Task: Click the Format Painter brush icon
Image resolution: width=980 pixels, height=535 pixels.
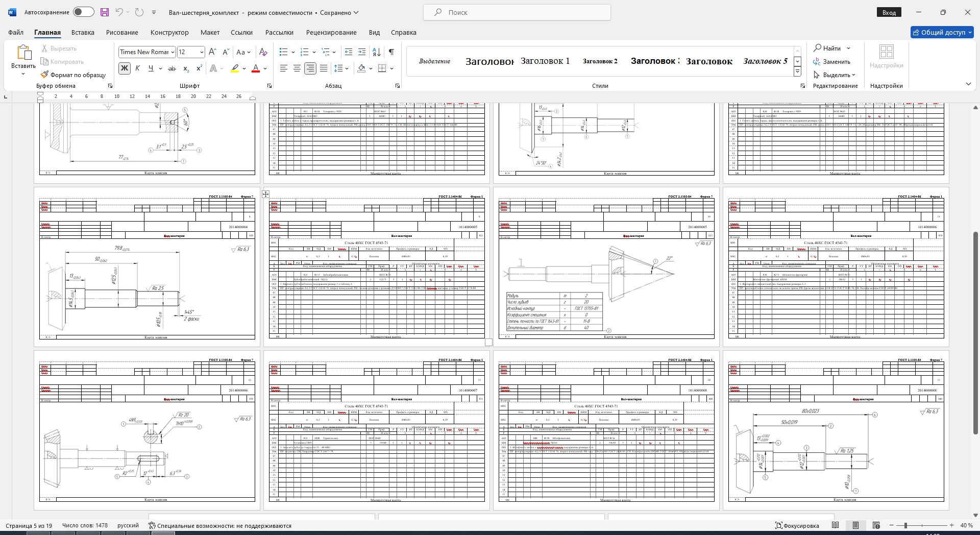Action: (45, 75)
